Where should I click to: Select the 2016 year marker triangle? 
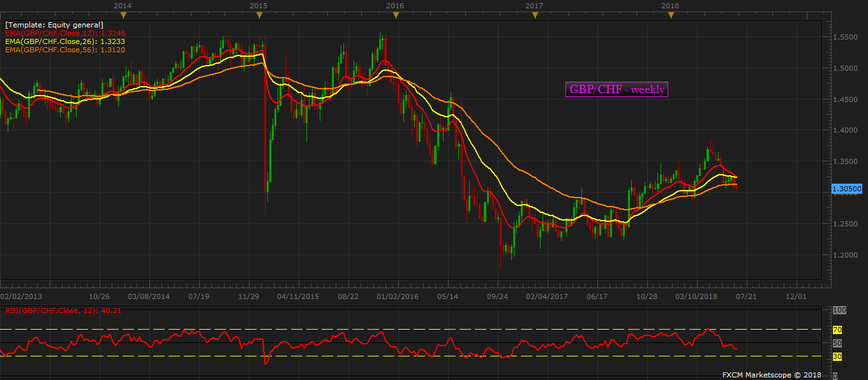pos(395,15)
